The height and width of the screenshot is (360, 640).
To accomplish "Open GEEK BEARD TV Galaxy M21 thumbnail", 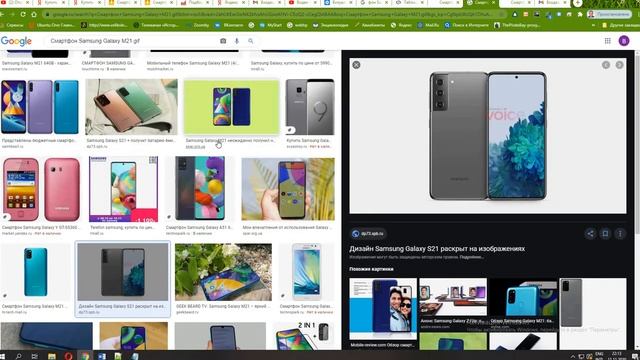I will point(223,272).
